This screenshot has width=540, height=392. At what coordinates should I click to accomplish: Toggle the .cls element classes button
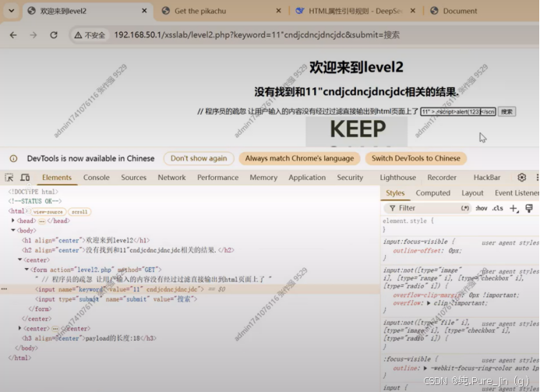click(497, 208)
